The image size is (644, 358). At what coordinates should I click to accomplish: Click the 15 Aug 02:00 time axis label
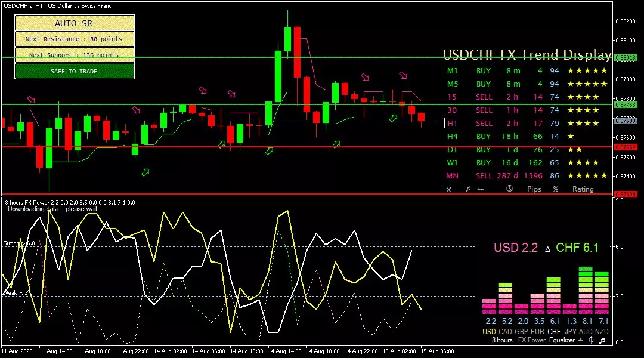(x=399, y=351)
